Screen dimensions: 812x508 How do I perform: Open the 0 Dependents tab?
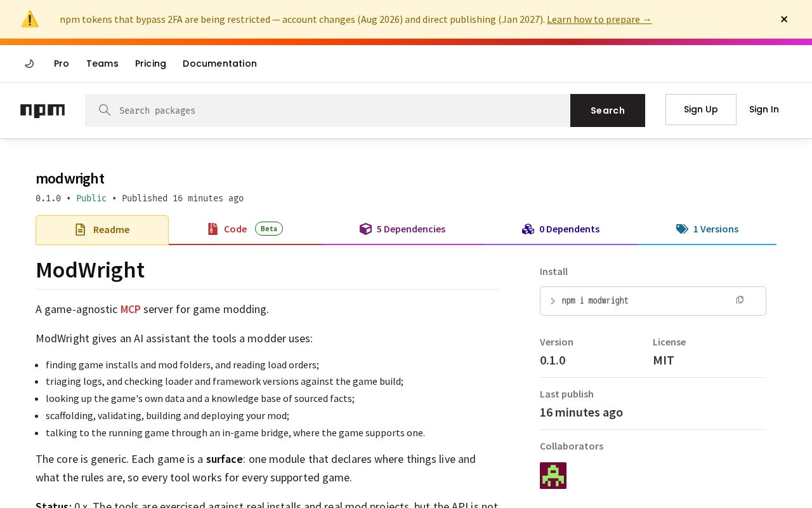[561, 229]
